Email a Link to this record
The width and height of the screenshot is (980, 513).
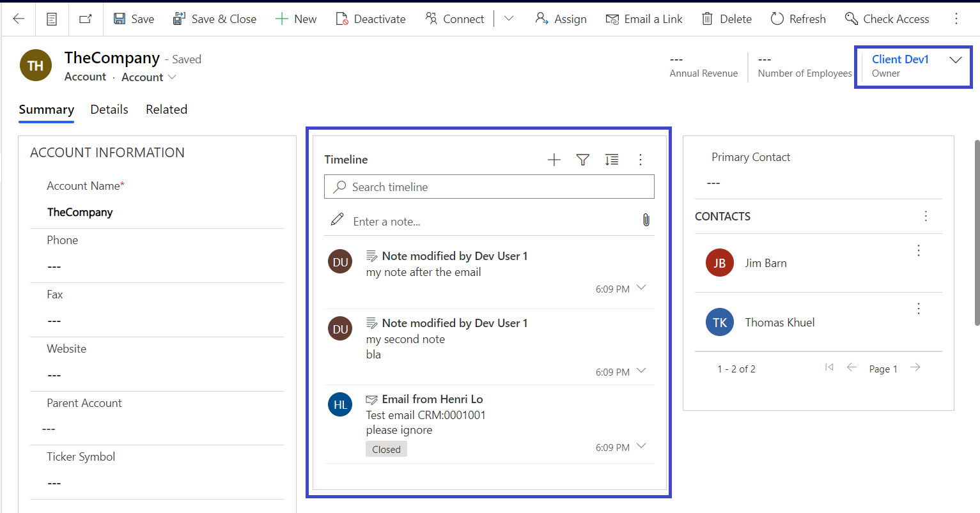click(x=644, y=19)
